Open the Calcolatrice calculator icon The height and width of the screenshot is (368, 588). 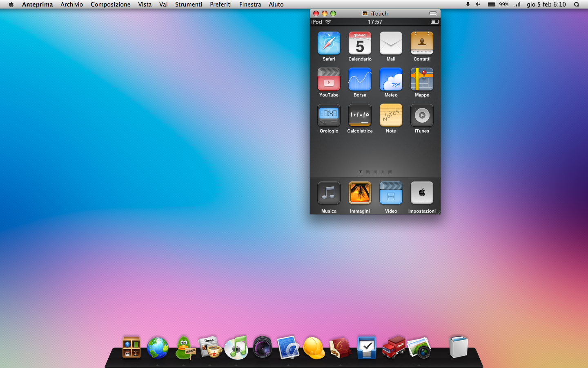click(x=360, y=115)
